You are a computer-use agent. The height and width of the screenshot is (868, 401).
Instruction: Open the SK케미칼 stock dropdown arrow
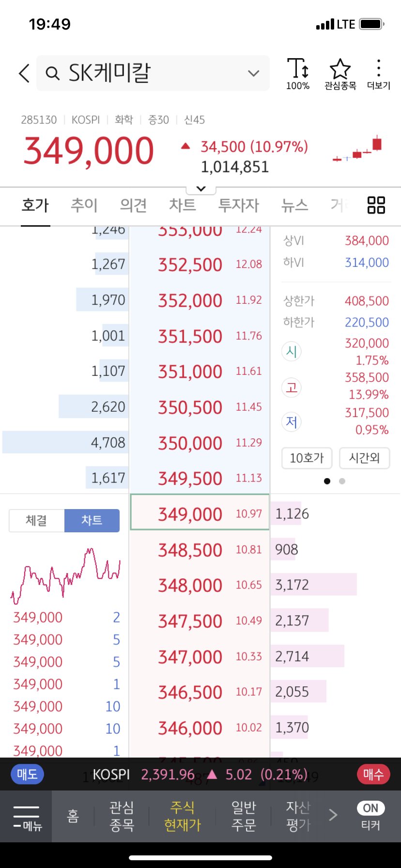pos(253,74)
